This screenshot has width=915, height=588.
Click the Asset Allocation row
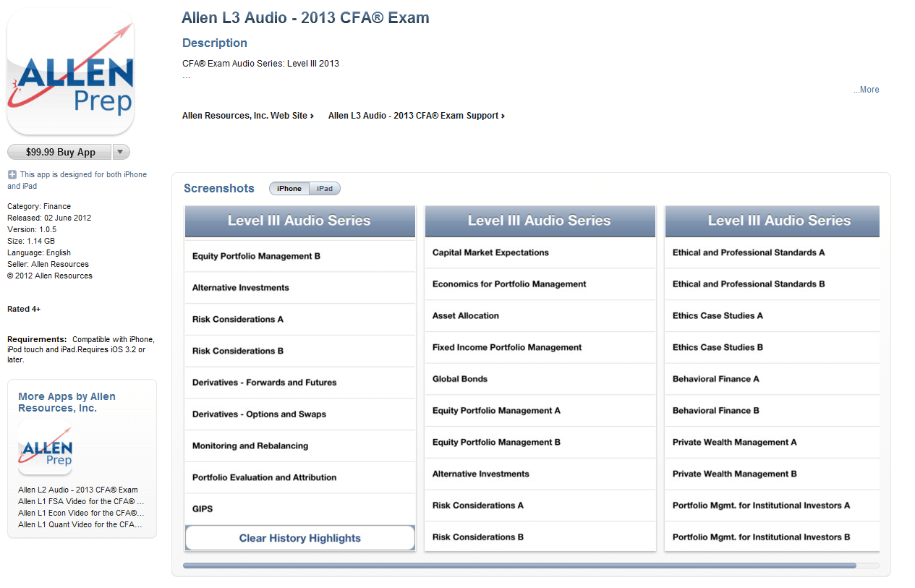coord(540,316)
